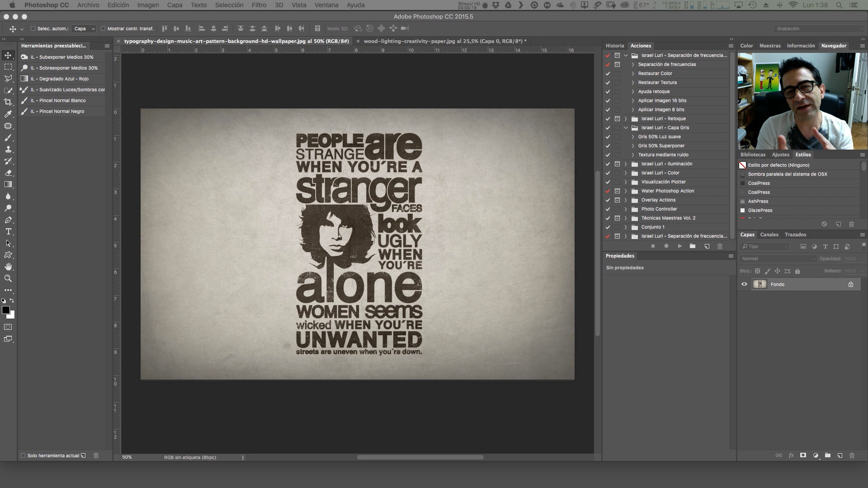
Task: Add layer mask icon in Layers panel
Action: [803, 455]
